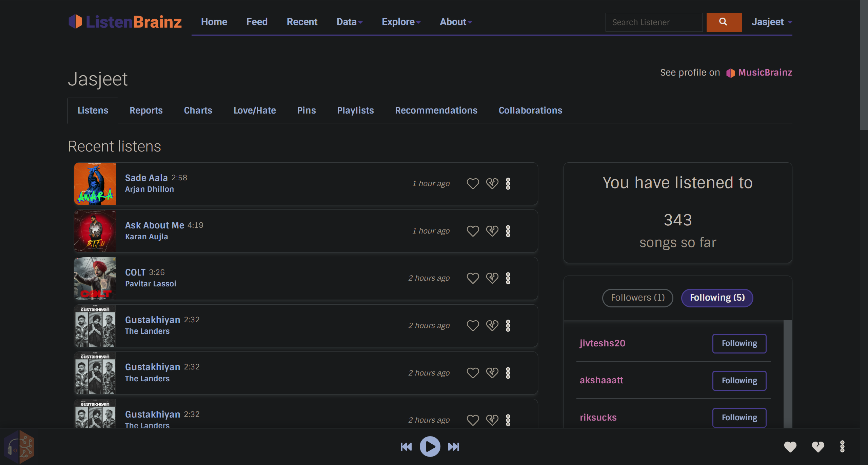Open MusicBrainz profile link

(x=765, y=73)
